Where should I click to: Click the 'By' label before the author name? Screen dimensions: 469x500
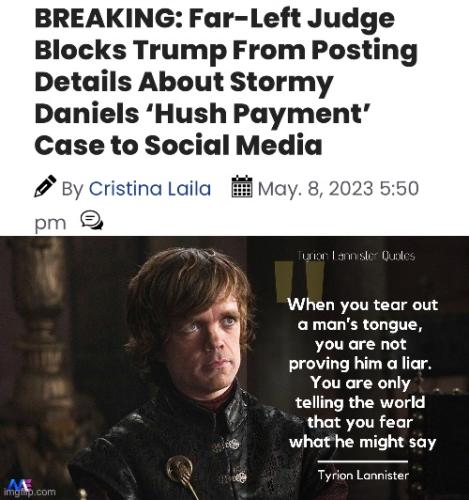pyautogui.click(x=72, y=189)
